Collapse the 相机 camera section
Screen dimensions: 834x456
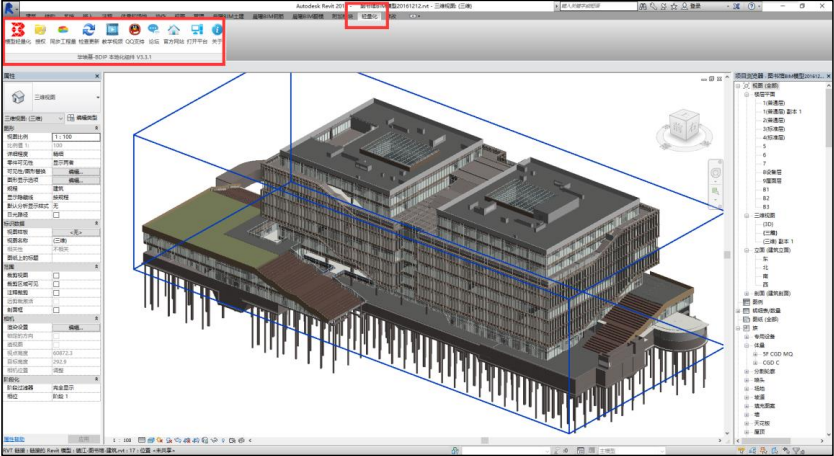96,318
